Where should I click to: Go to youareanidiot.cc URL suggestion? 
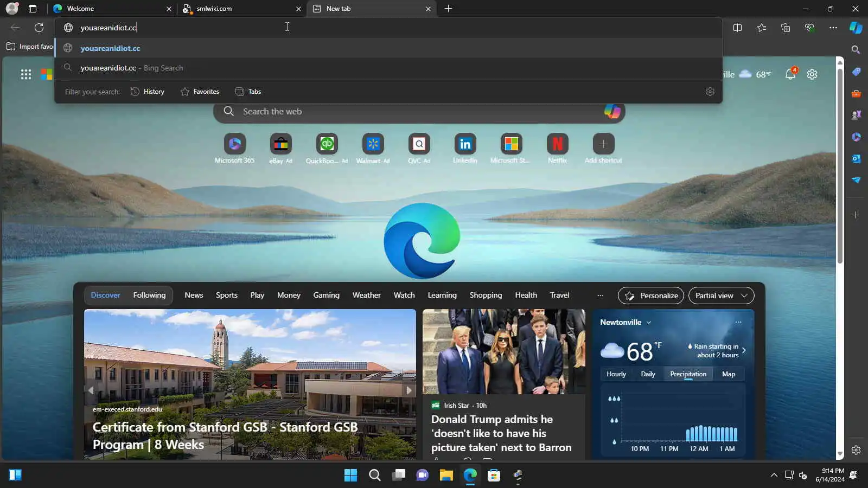tap(388, 48)
